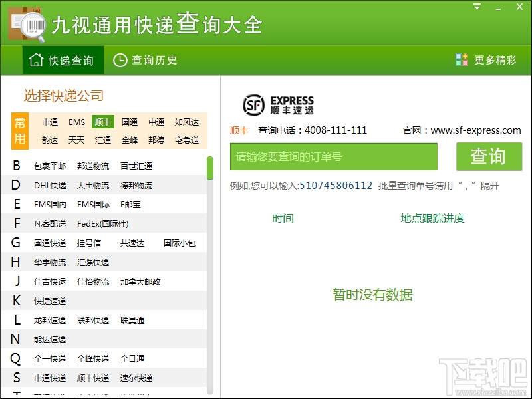Click the order number input field
The image size is (532, 399).
click(334, 156)
